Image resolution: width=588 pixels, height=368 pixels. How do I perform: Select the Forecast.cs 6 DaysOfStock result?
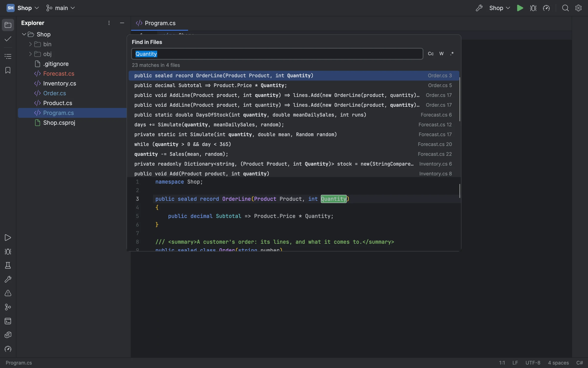coord(294,115)
